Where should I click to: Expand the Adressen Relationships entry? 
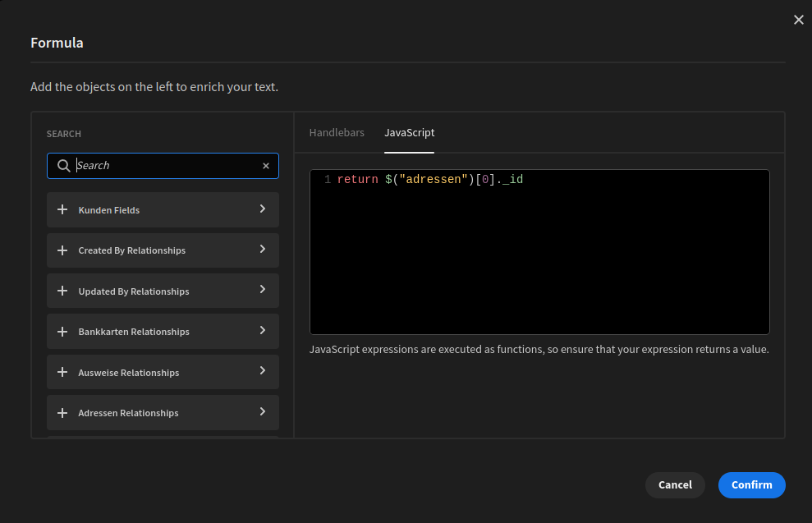263,412
